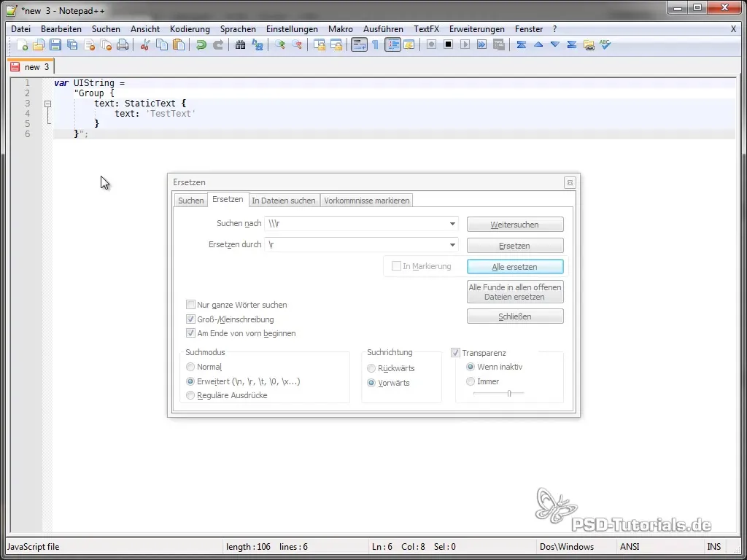Click the Save All toolbar icon
This screenshot has height=560, width=747.
coord(72,45)
